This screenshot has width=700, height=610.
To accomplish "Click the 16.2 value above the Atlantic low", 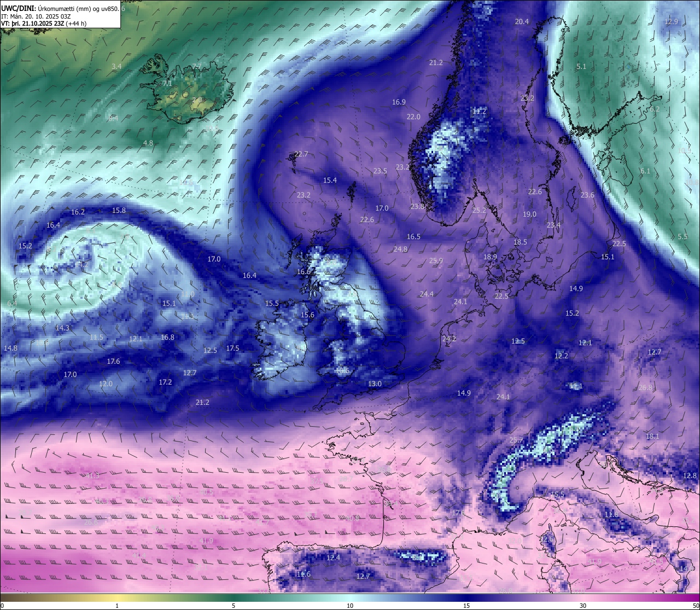I will (78, 212).
